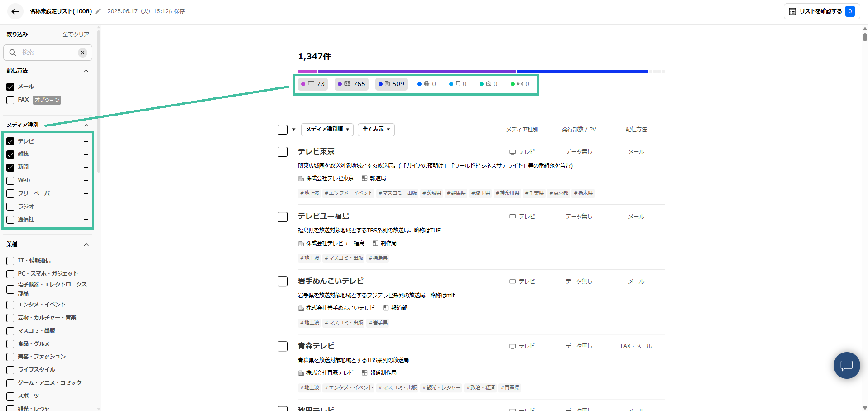Click the magazine count chip showing 765
The height and width of the screenshot is (411, 868).
point(351,84)
